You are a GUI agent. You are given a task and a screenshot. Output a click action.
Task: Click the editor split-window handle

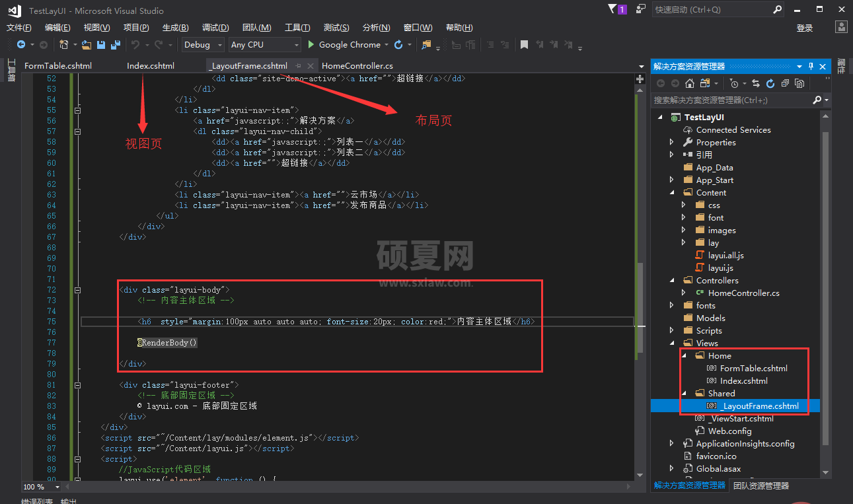(x=640, y=78)
